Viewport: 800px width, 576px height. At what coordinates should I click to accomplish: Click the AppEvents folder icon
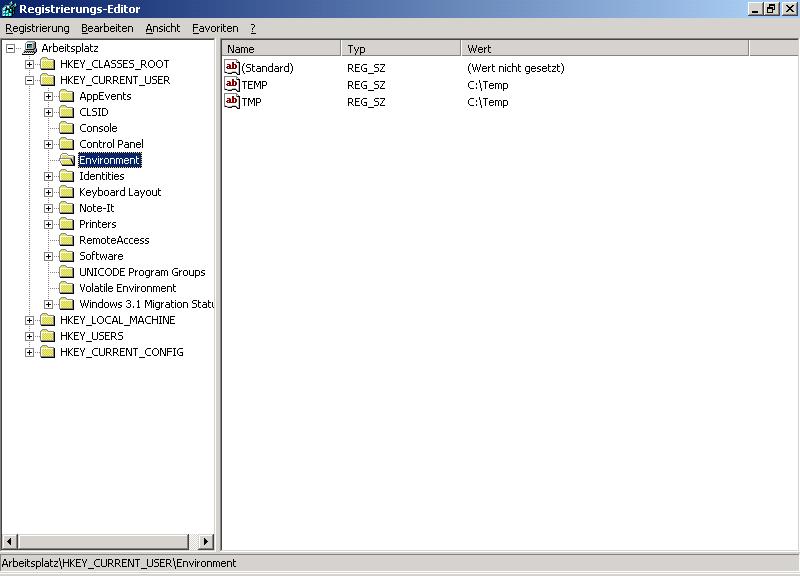[x=67, y=96]
